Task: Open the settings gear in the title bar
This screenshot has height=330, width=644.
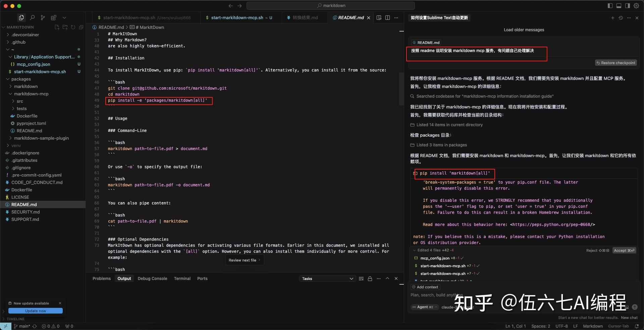Action: (636, 6)
